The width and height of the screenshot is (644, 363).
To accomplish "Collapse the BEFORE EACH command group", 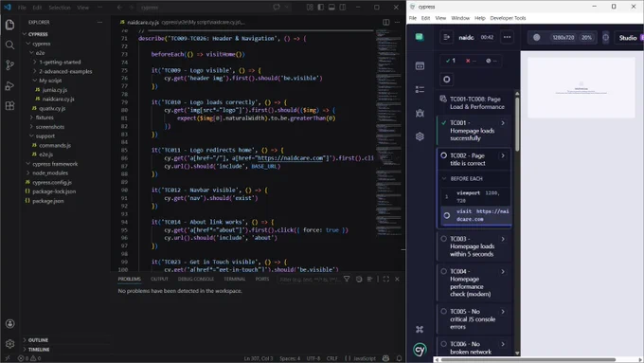I will tap(444, 179).
